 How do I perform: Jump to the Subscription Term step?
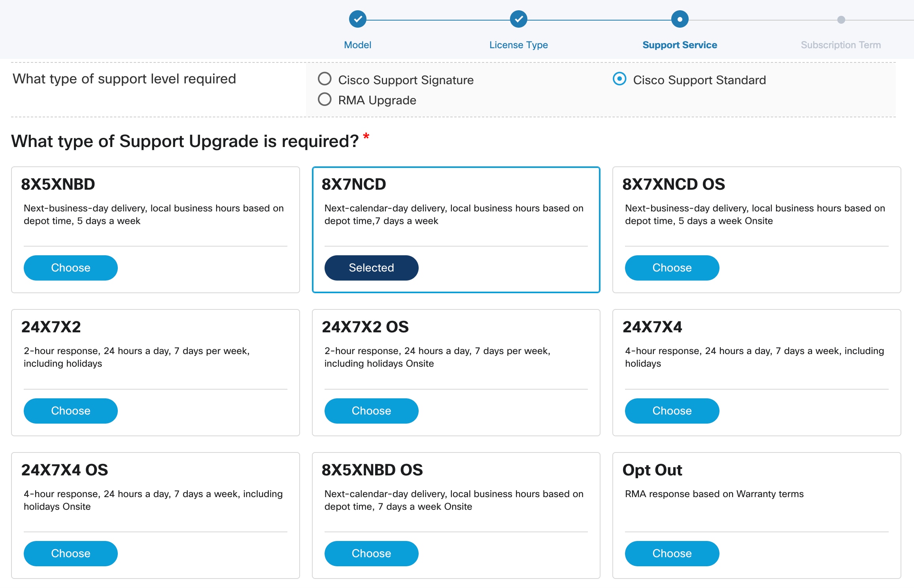click(841, 45)
